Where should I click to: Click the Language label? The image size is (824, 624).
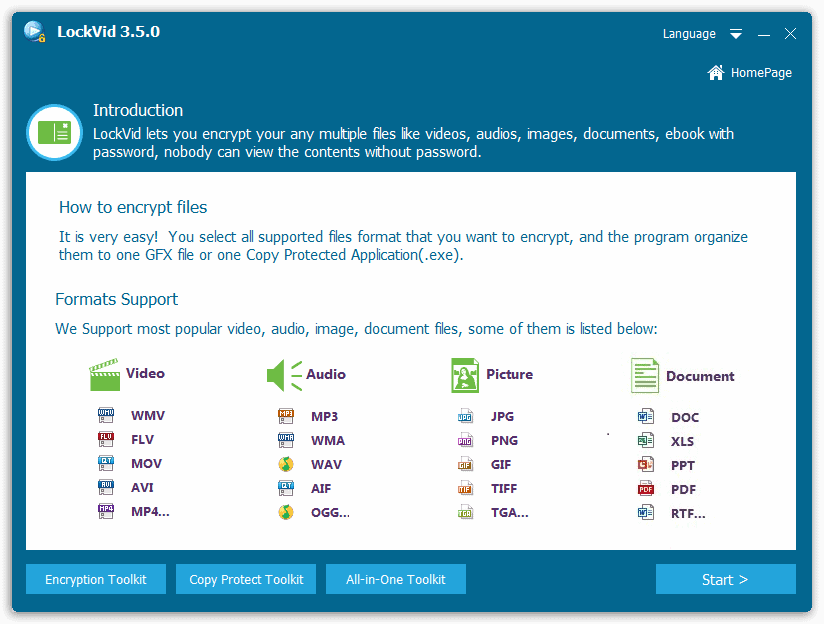click(689, 34)
